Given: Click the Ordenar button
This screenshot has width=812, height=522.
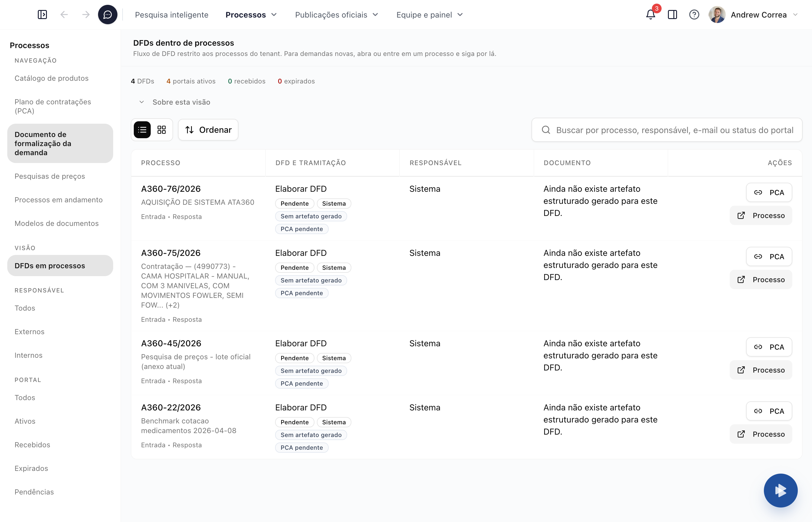Looking at the screenshot, I should pos(208,130).
